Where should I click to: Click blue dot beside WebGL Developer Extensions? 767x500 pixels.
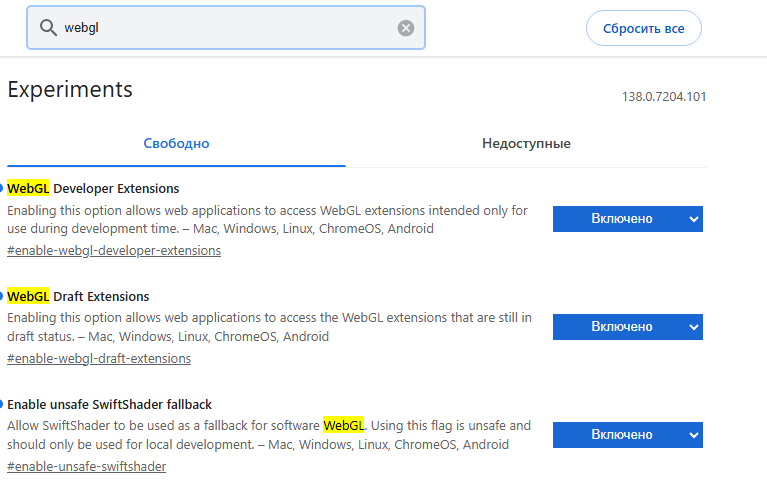pos(3,188)
